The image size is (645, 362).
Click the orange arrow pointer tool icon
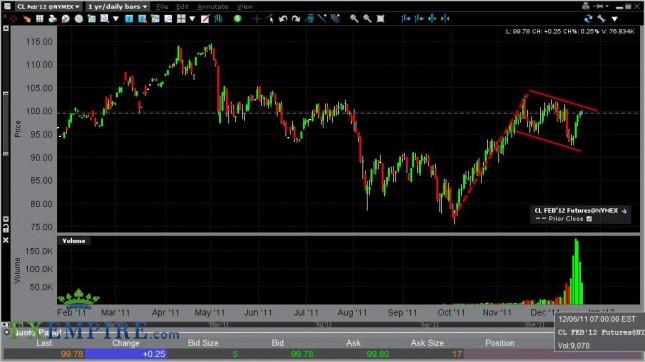tap(27, 19)
